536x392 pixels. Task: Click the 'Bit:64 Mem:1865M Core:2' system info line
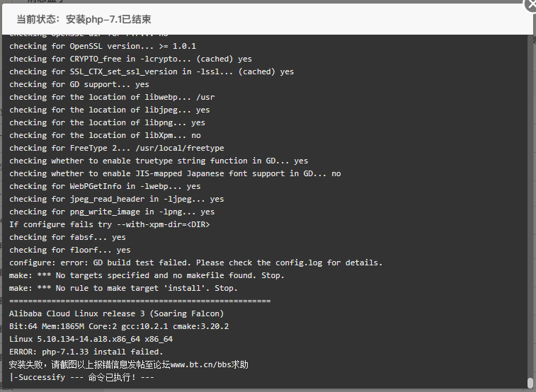119,326
